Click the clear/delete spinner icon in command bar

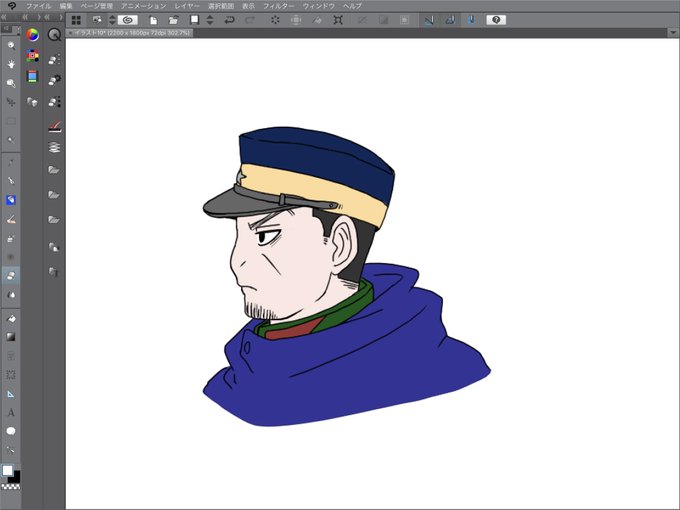coord(275,20)
